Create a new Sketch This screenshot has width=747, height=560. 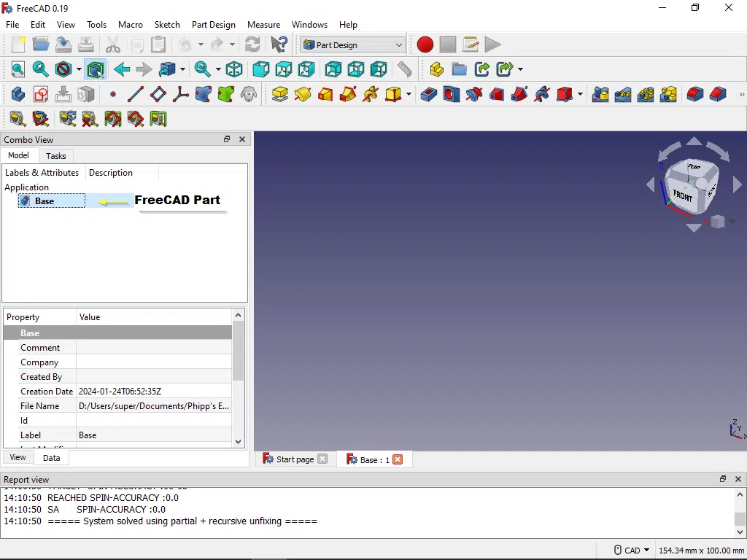click(41, 94)
